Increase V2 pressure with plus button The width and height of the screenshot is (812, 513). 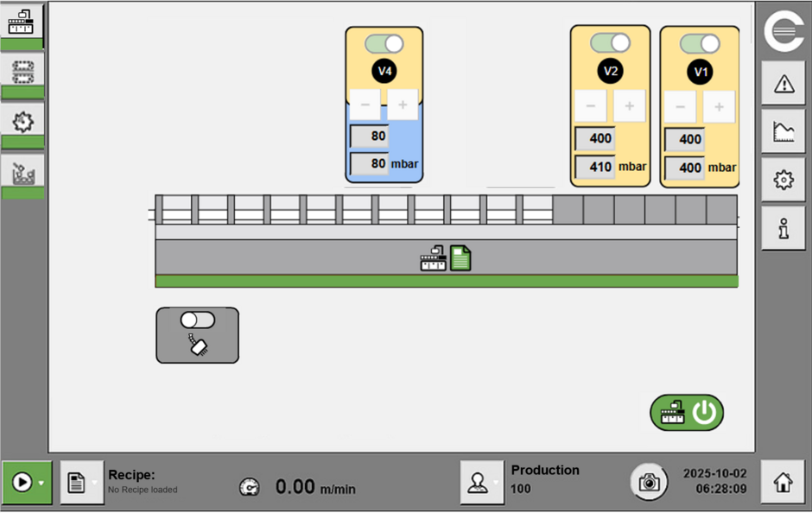629,105
